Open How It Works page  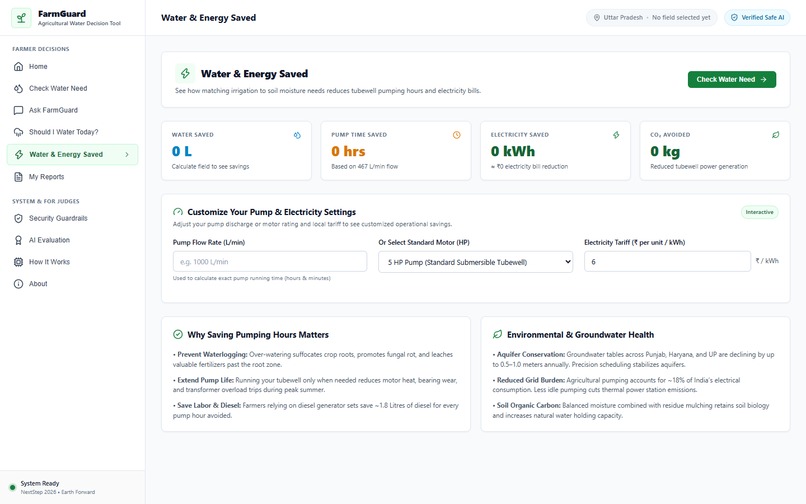coord(72,262)
